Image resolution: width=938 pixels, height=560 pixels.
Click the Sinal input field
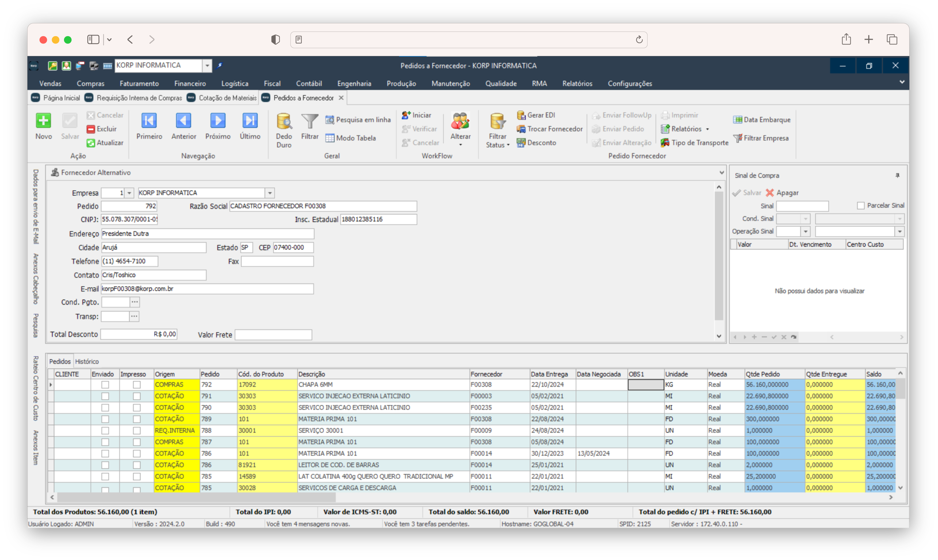(802, 206)
